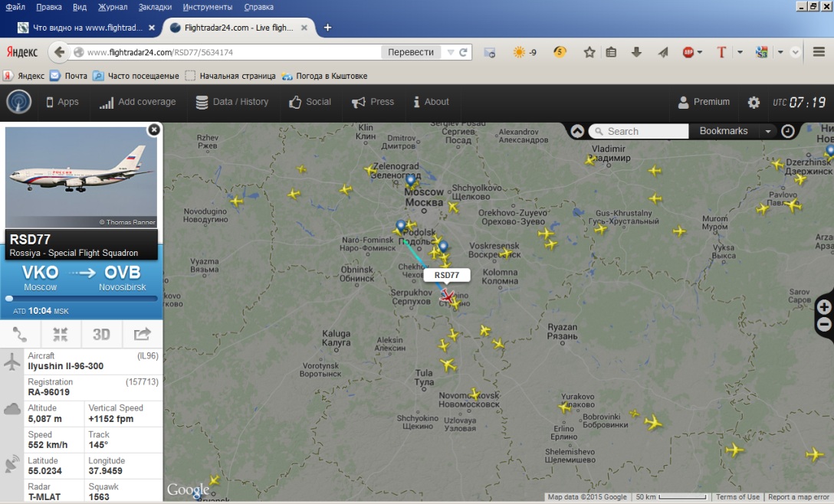Open the Social menu

tap(310, 102)
